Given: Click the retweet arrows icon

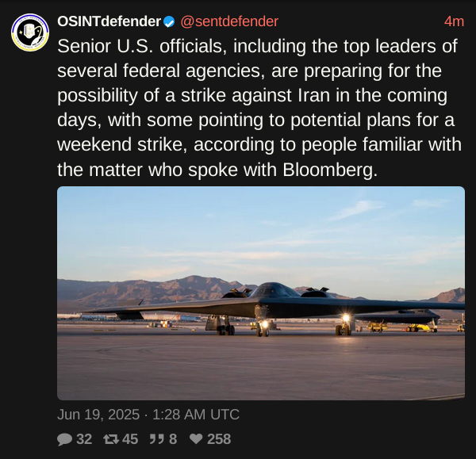Looking at the screenshot, I should tap(109, 439).
